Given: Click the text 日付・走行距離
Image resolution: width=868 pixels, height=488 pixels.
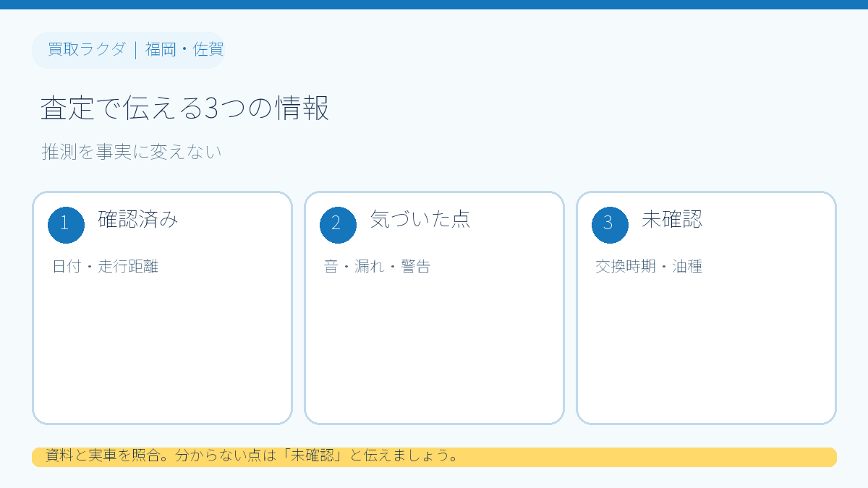Looking at the screenshot, I should pyautogui.click(x=106, y=266).
